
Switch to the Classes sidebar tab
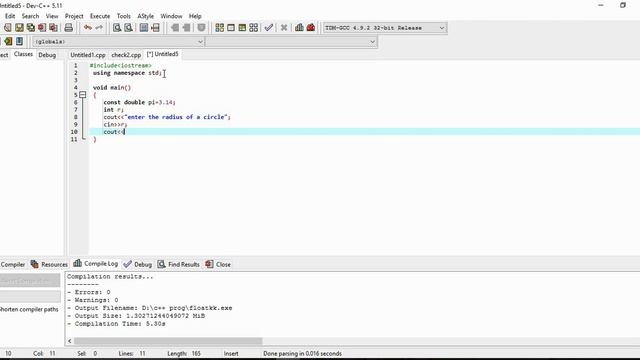tap(23, 54)
